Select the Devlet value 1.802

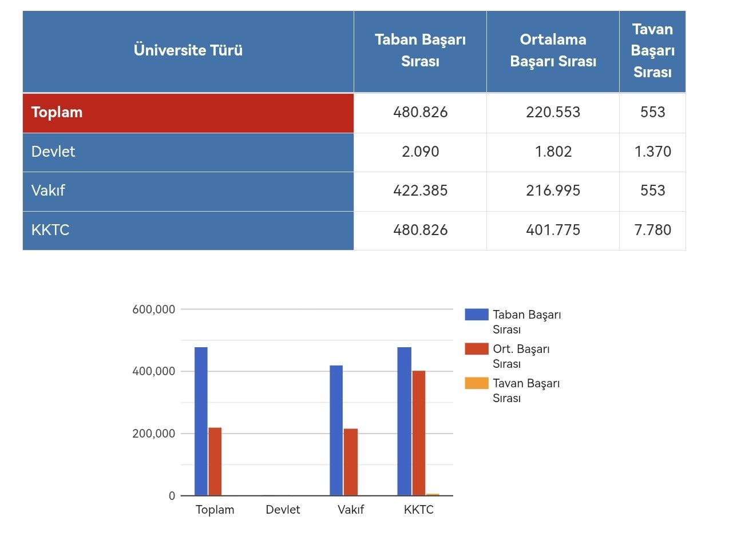(x=553, y=152)
